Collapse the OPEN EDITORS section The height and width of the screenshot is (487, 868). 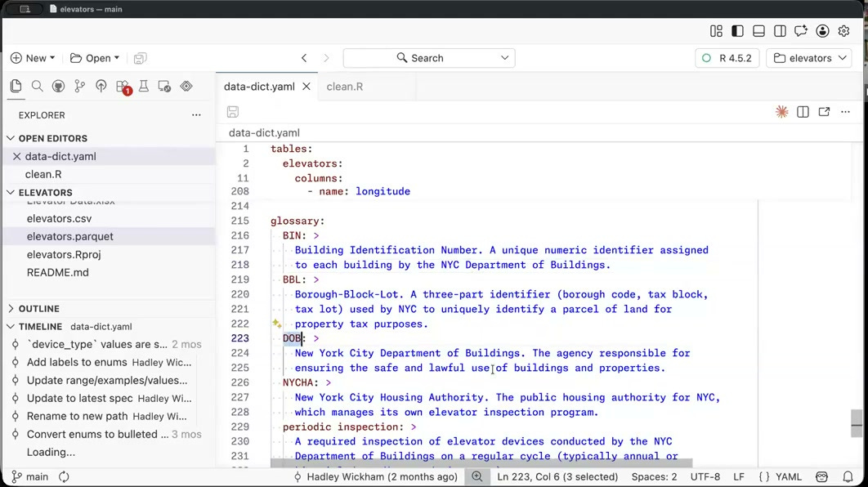point(52,138)
